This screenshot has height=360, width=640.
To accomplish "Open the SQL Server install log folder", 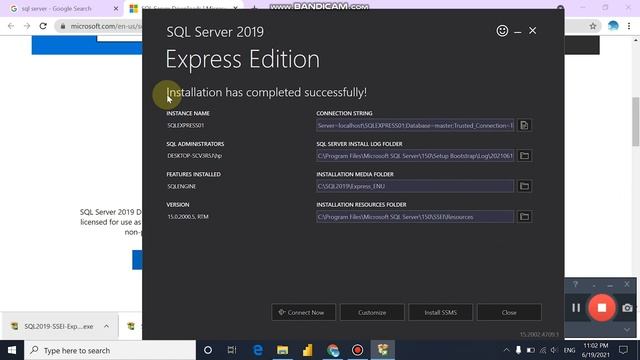I will pos(524,156).
